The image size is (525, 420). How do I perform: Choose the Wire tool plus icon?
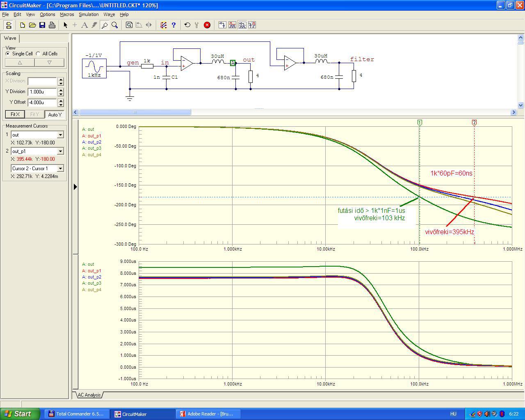[x=75, y=25]
